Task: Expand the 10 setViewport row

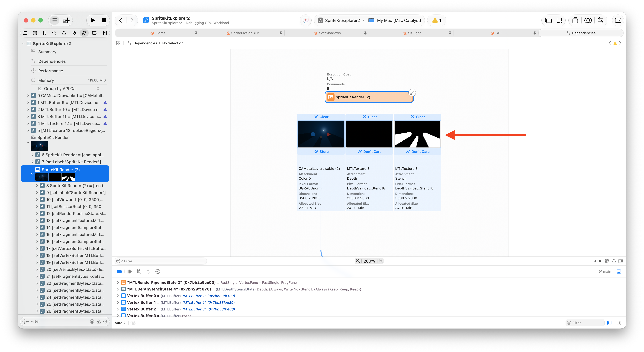Action: pyautogui.click(x=37, y=199)
